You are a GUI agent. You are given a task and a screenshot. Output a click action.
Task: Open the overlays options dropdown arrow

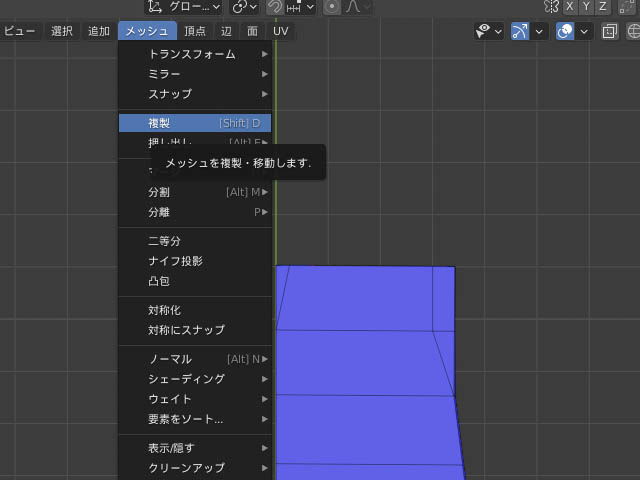[x=584, y=31]
